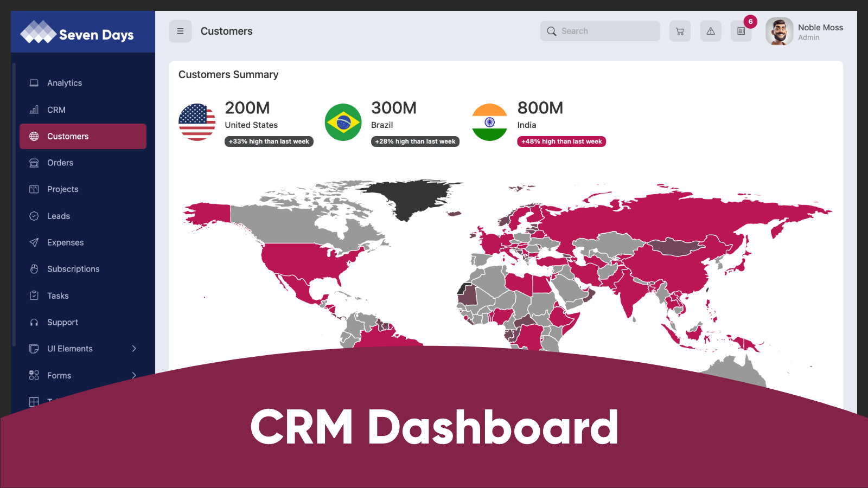Click the Seven Days logo

click(x=76, y=34)
